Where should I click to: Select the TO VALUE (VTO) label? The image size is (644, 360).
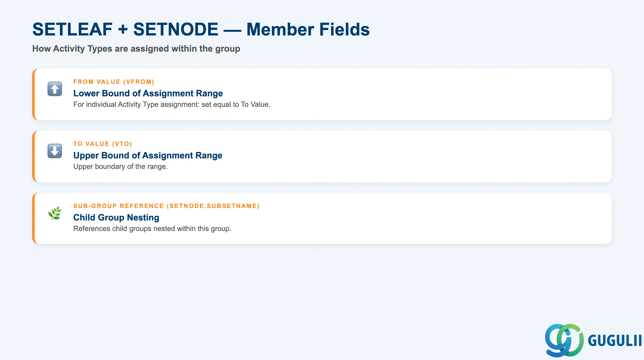[x=102, y=144]
